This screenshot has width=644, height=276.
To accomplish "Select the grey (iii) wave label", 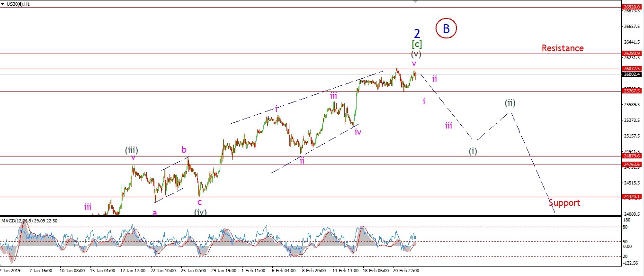I will pyautogui.click(x=132, y=150).
